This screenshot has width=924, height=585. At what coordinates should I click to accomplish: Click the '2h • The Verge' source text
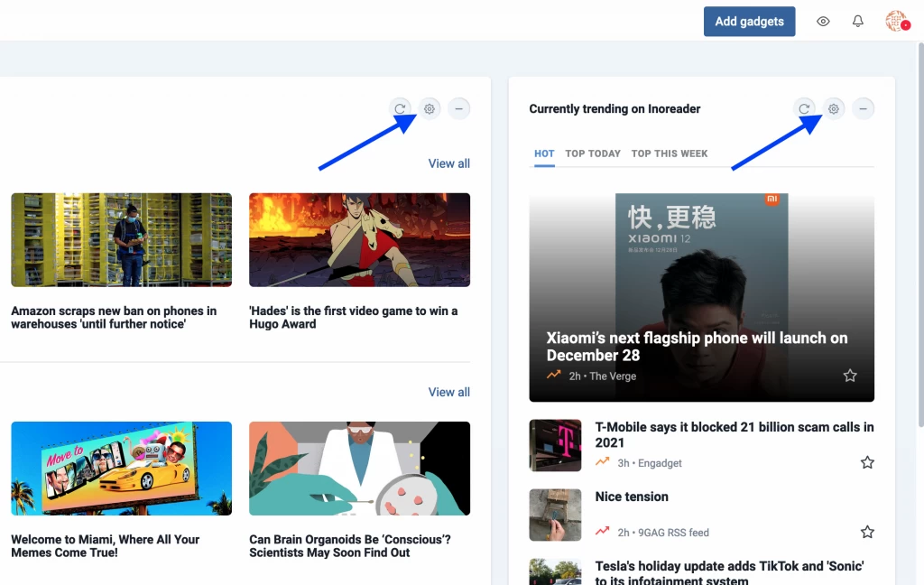tap(602, 376)
